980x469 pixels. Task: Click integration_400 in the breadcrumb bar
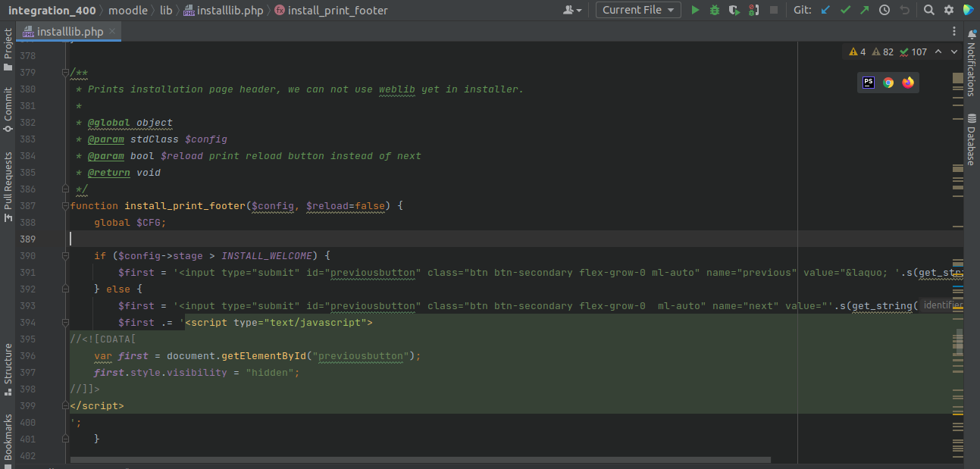(52, 10)
